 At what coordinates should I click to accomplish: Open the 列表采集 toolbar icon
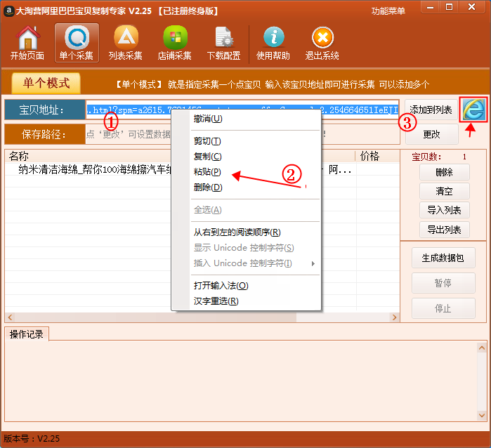[x=126, y=44]
